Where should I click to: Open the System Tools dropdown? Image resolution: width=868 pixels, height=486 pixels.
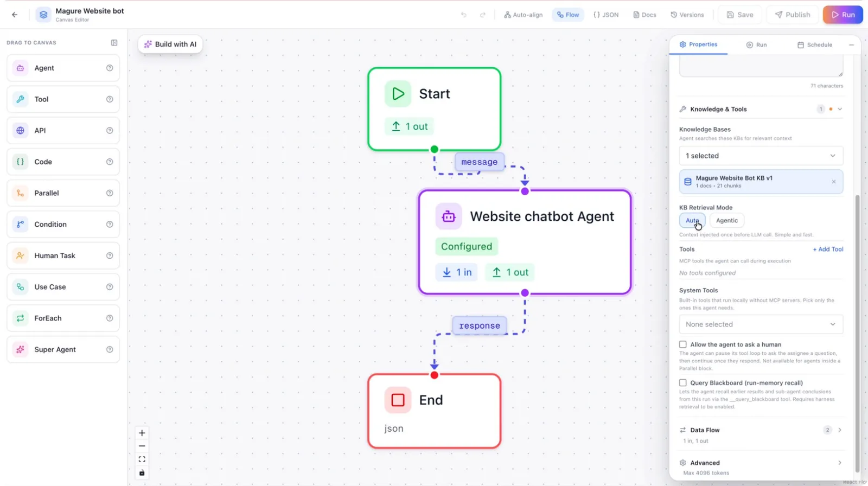[x=761, y=324]
